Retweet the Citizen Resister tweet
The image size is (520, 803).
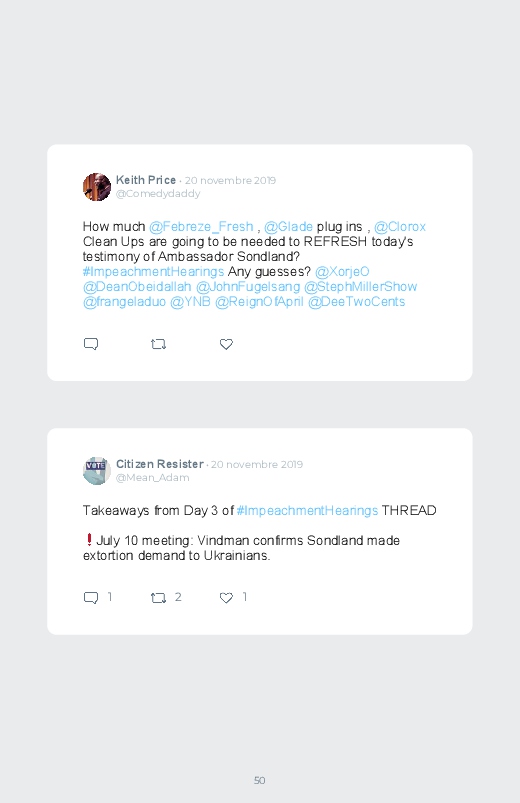tap(158, 598)
